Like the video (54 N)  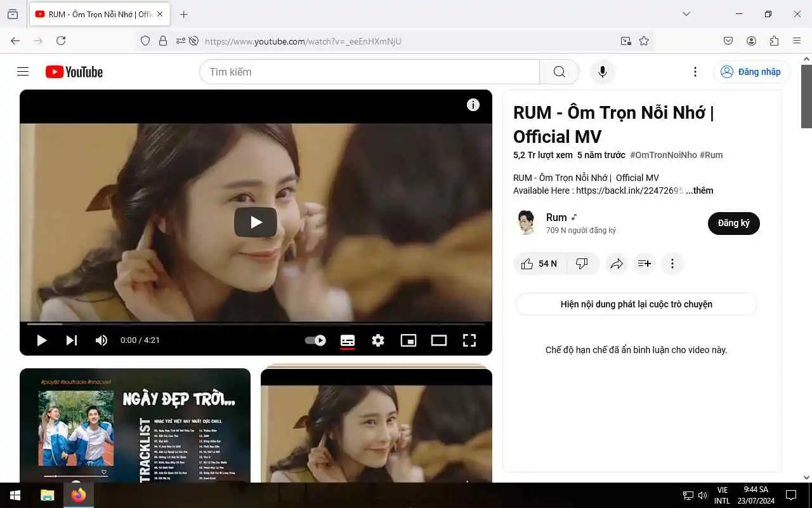click(x=539, y=264)
